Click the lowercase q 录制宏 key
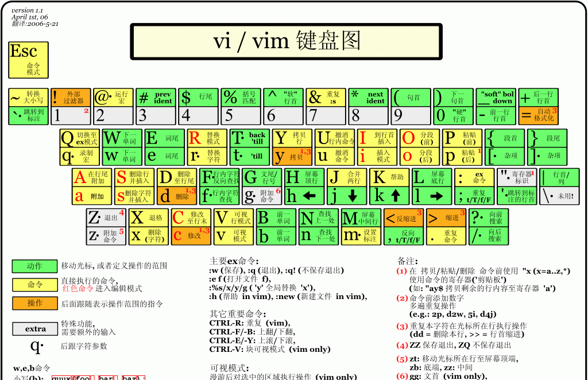Screen dimensions: 588x380 coord(79,156)
